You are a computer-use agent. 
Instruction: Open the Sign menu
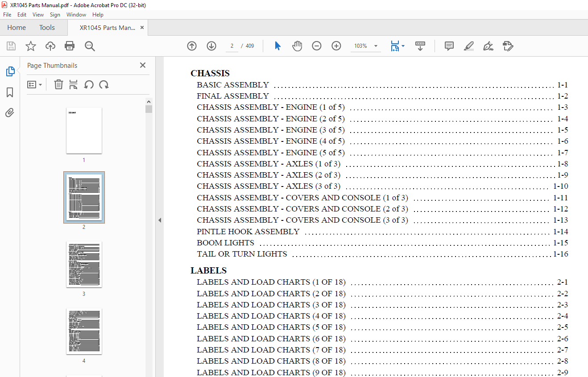[55, 15]
